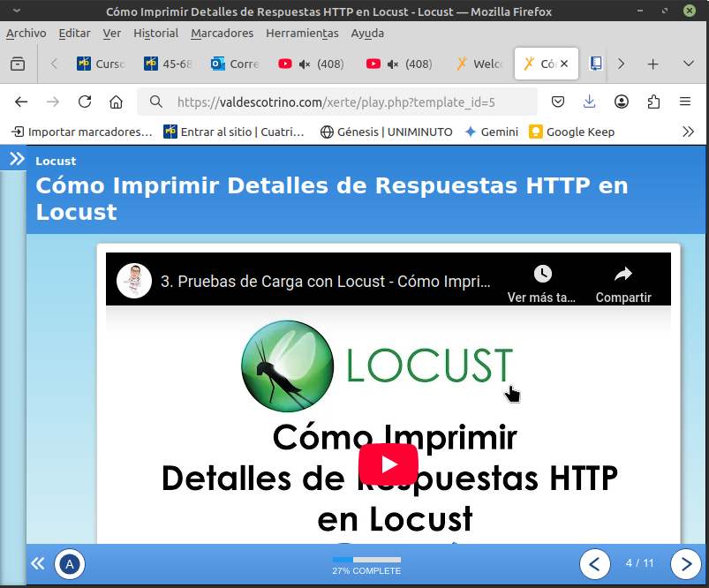The width and height of the screenshot is (709, 588).
Task: Open the Firefox account icon
Action: point(622,102)
